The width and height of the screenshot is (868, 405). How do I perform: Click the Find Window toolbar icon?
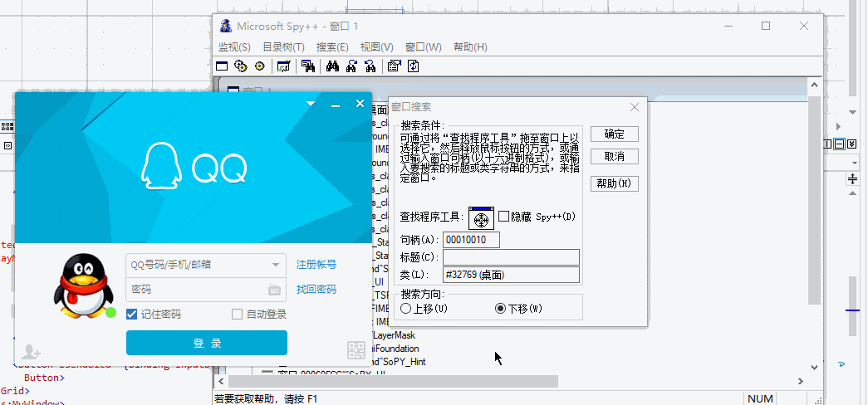click(x=308, y=66)
